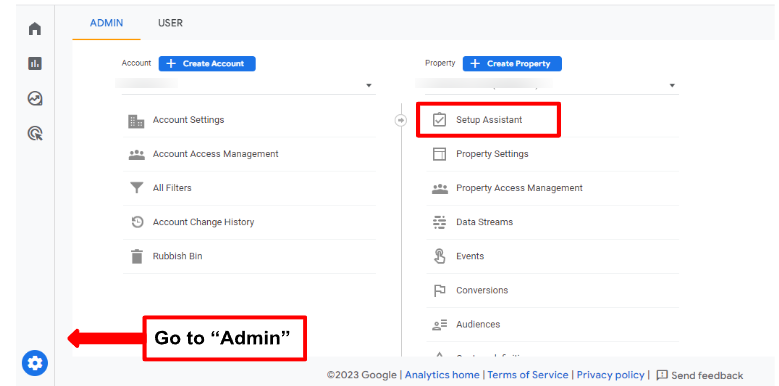
Task: Click the Account Change History clock icon
Action: click(137, 222)
